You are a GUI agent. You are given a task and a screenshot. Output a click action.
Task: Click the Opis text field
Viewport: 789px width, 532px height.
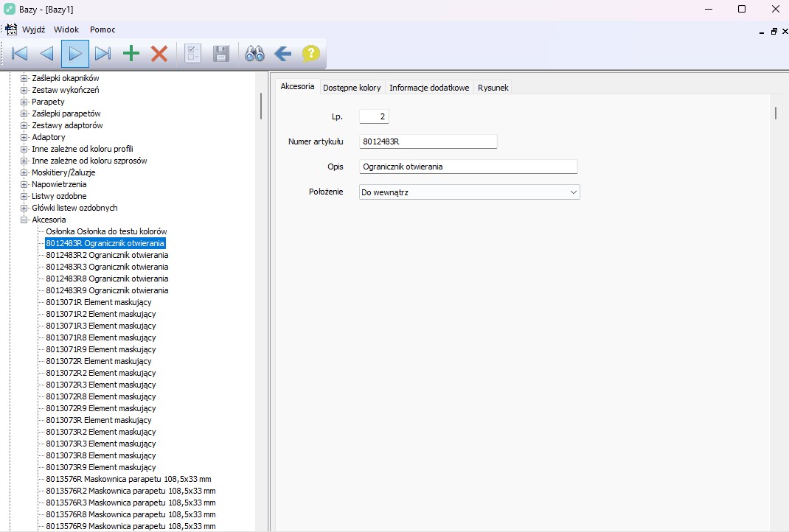coord(468,167)
